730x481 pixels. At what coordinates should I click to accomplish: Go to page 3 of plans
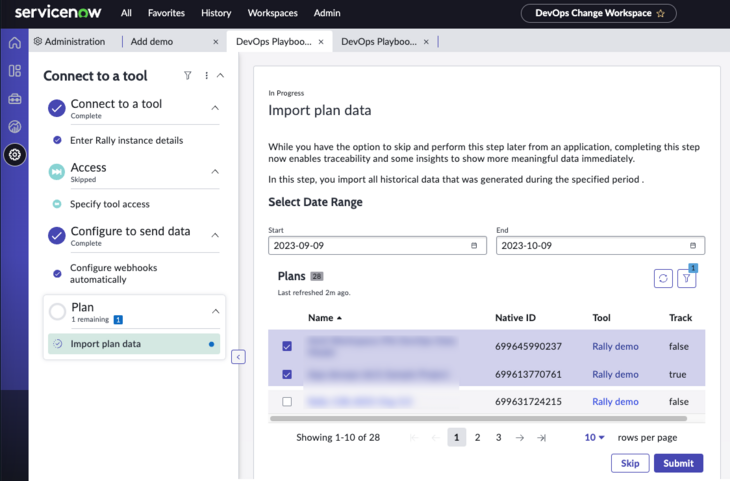[x=498, y=438]
